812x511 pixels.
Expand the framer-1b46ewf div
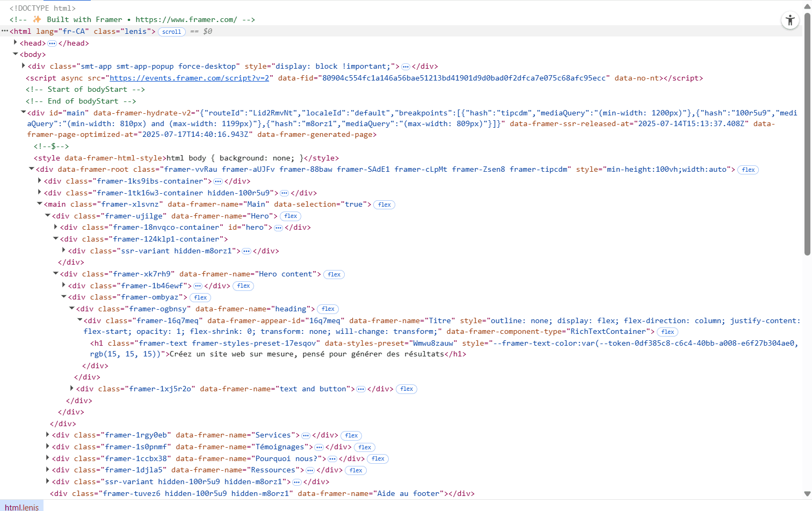64,285
